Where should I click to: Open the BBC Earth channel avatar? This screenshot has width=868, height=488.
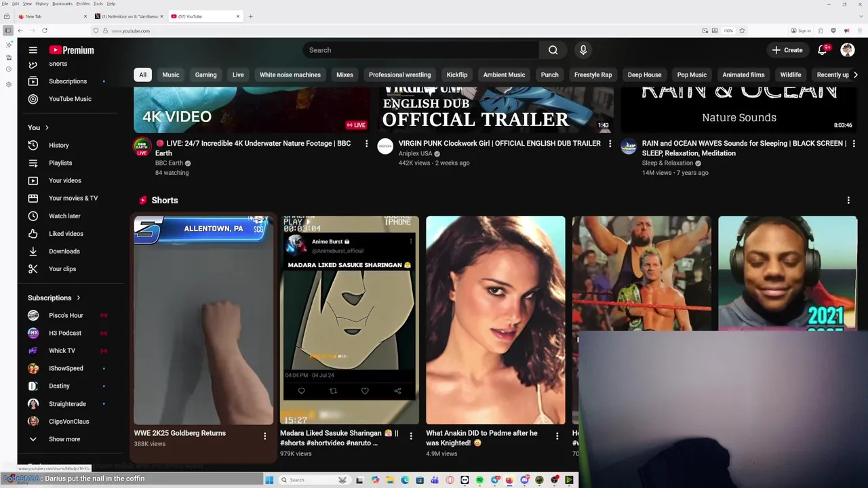tap(142, 147)
